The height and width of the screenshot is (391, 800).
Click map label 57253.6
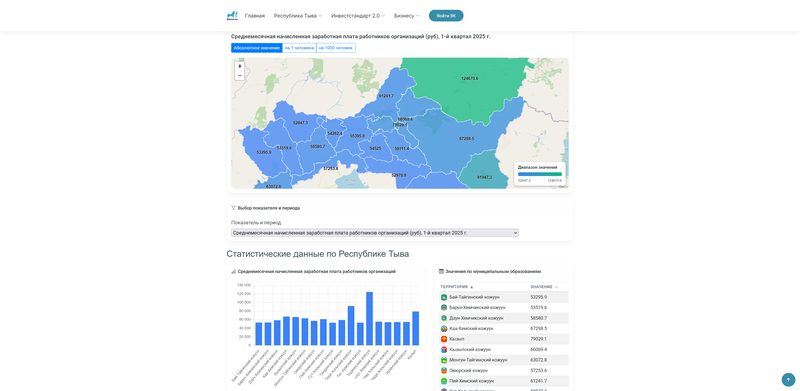point(331,168)
